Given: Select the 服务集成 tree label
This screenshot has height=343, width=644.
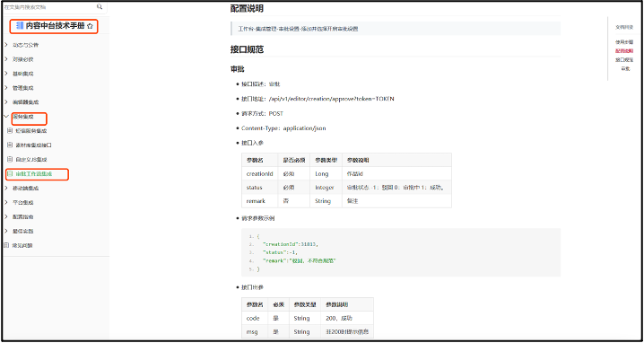Looking at the screenshot, I should [23, 117].
